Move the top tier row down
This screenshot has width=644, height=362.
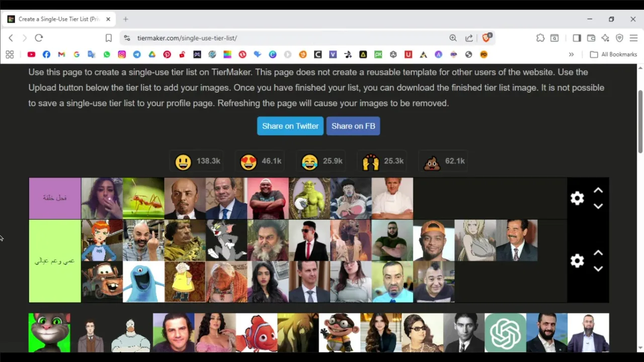(x=598, y=206)
